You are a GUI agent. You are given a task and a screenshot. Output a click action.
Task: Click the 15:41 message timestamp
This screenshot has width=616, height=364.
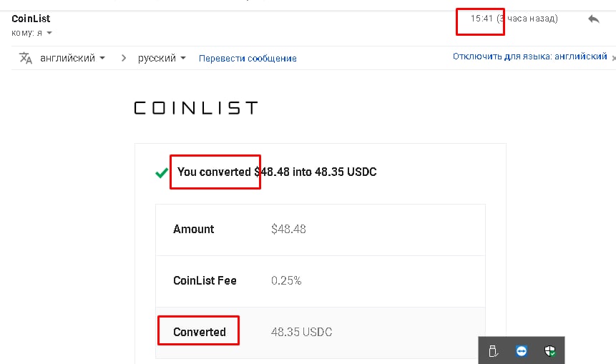pos(481,19)
